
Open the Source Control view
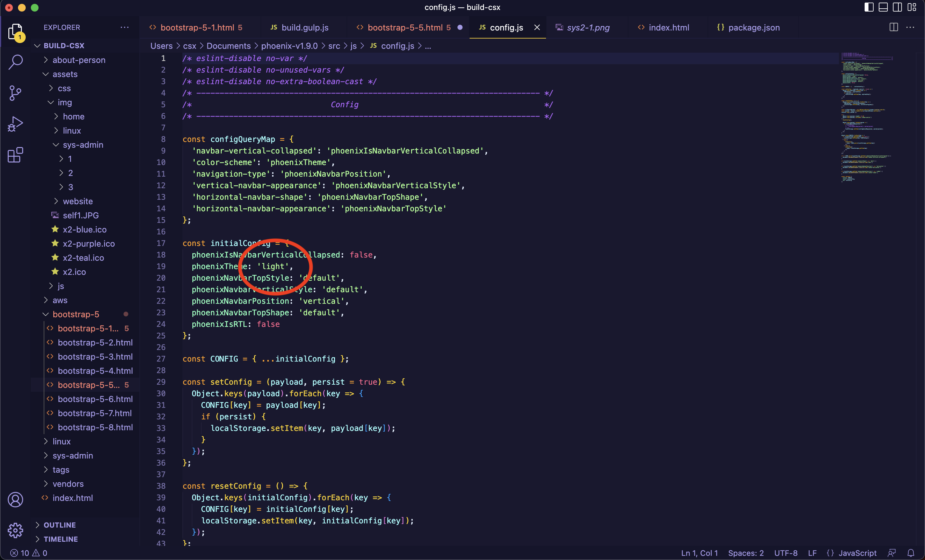click(x=15, y=93)
